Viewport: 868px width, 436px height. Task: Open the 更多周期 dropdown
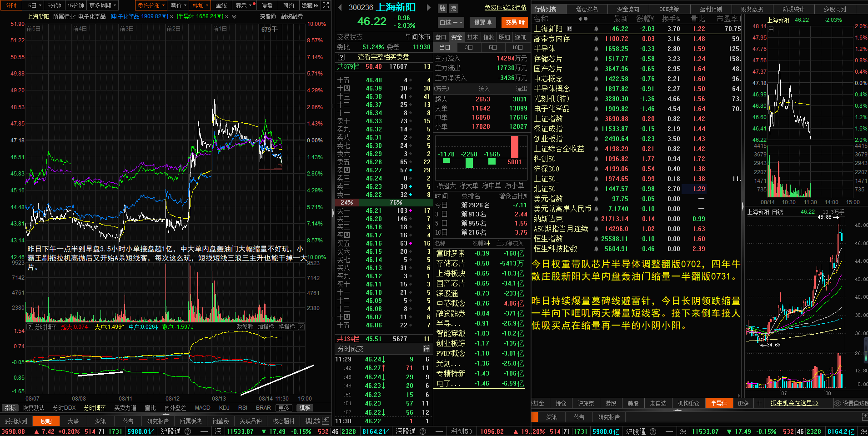click(x=102, y=5)
